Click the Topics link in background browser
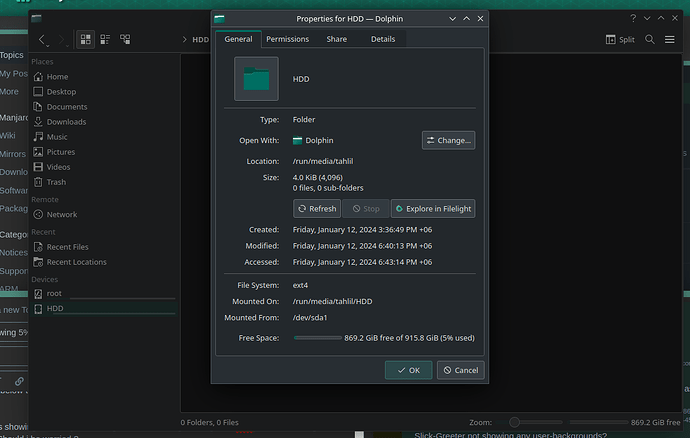The image size is (690, 438). pyautogui.click(x=11, y=55)
